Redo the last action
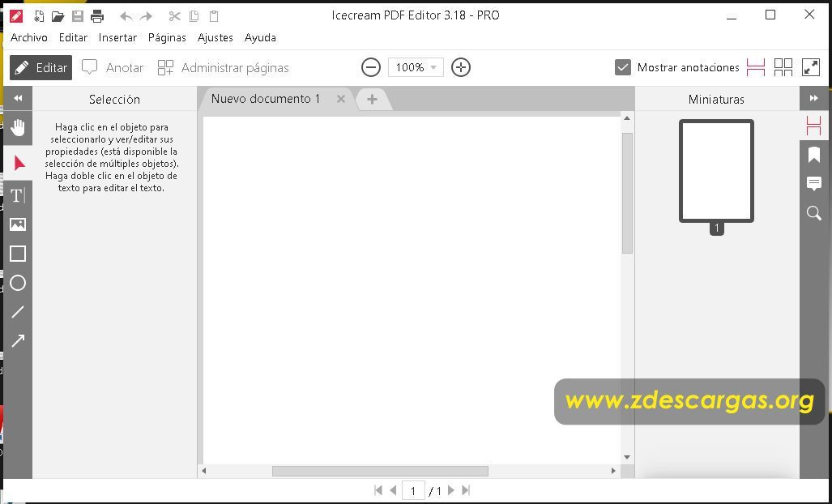Image resolution: width=832 pixels, height=504 pixels. tap(146, 16)
